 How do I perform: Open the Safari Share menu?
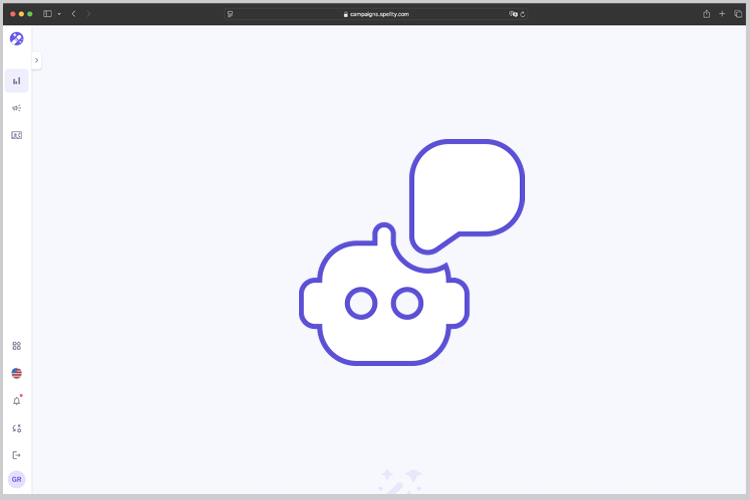point(706,14)
